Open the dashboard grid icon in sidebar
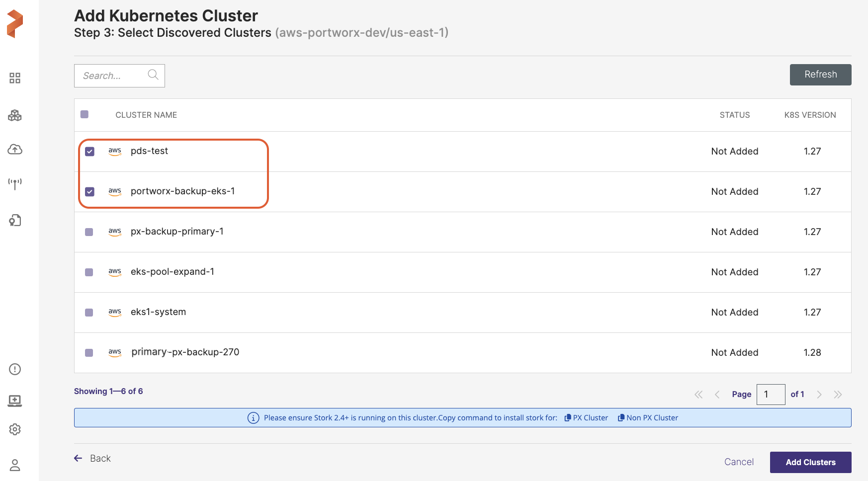 tap(15, 78)
